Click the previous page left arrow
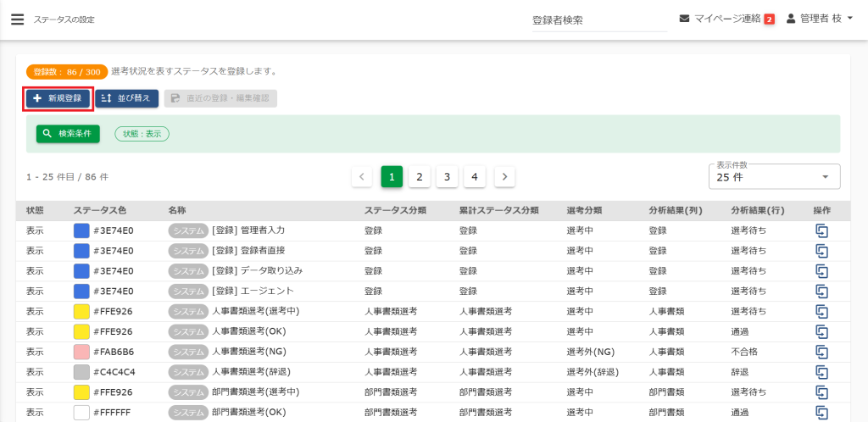 point(362,176)
